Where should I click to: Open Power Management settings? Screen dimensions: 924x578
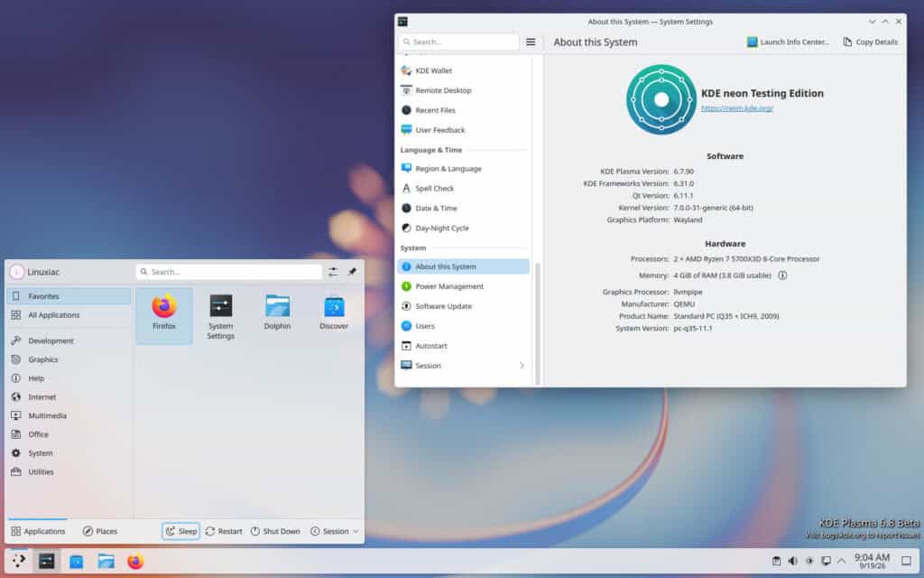pyautogui.click(x=463, y=286)
